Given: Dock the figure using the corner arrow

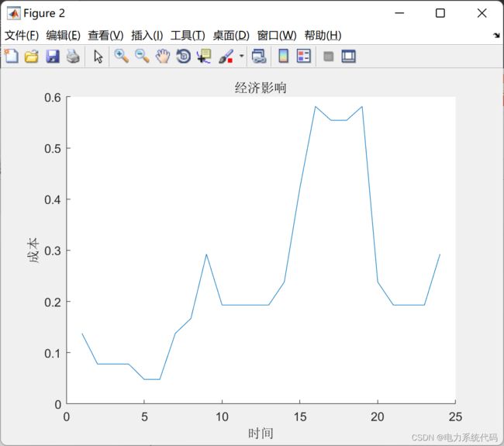Looking at the screenshot, I should tap(496, 36).
